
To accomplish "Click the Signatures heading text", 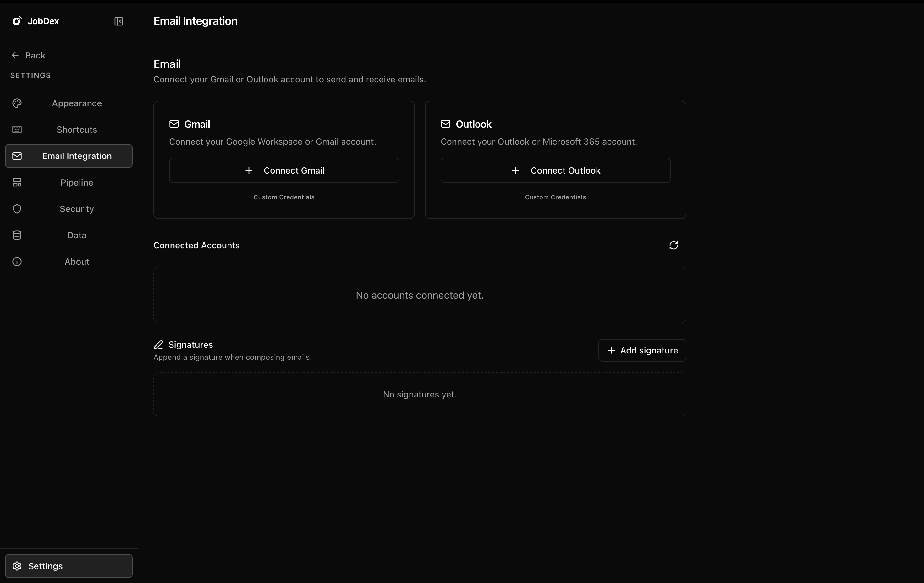I will 191,345.
